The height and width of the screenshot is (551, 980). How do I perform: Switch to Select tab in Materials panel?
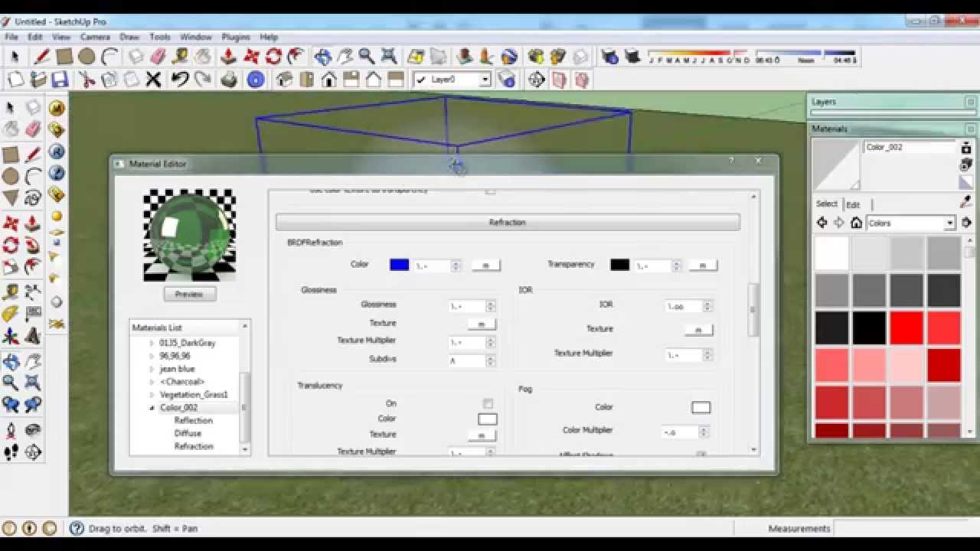[827, 204]
